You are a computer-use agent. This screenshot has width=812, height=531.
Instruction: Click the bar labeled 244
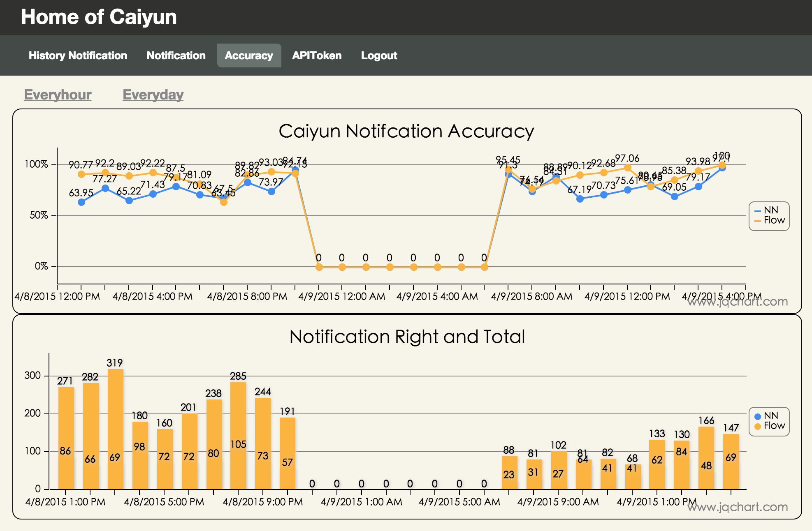point(263,443)
